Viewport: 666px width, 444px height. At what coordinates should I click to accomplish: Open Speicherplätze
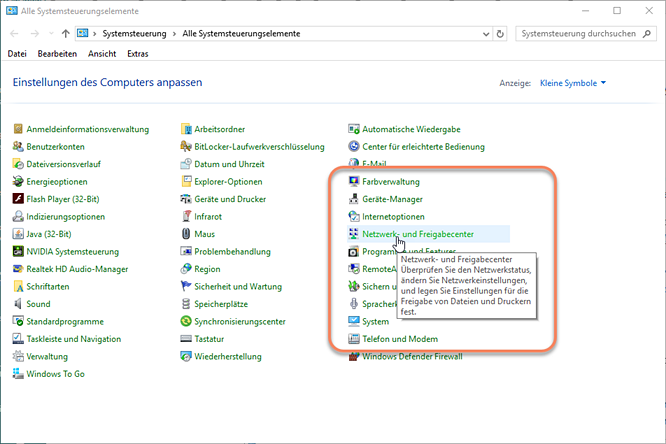coord(221,304)
